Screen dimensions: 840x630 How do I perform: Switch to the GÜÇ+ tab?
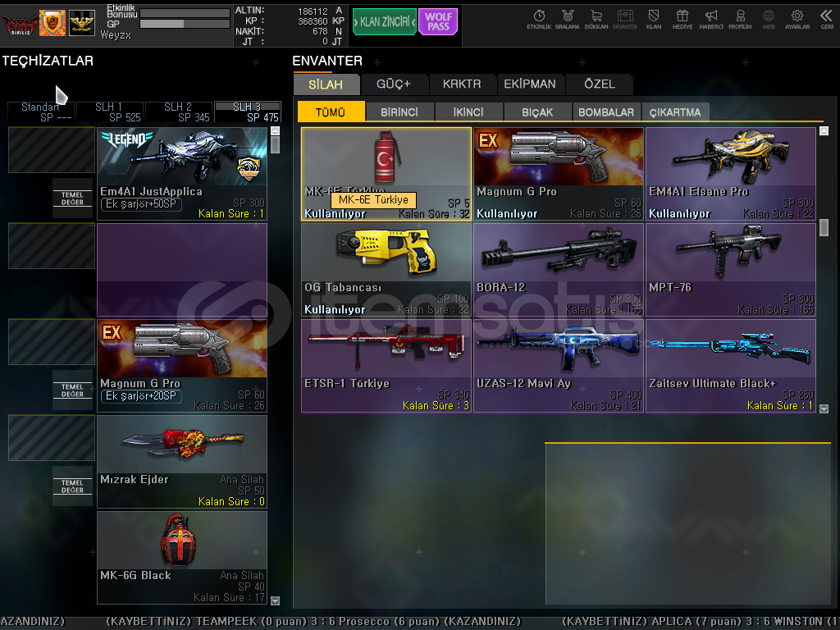(x=394, y=84)
